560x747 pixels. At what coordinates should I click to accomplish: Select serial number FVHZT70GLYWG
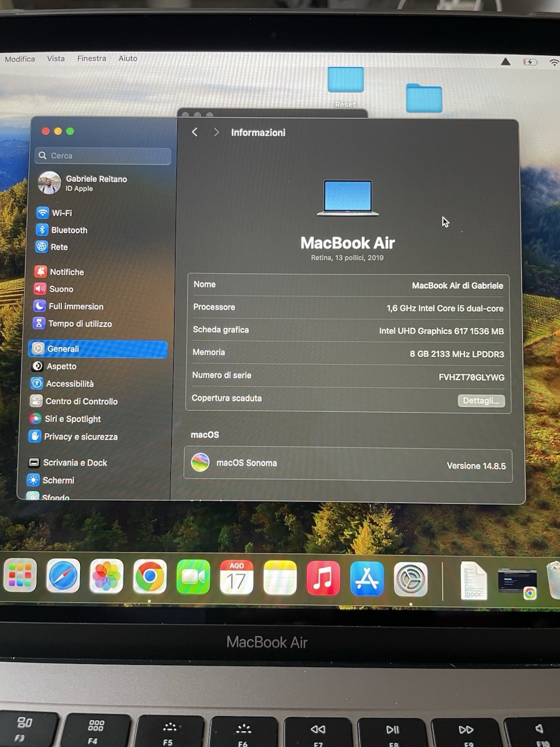click(x=471, y=377)
